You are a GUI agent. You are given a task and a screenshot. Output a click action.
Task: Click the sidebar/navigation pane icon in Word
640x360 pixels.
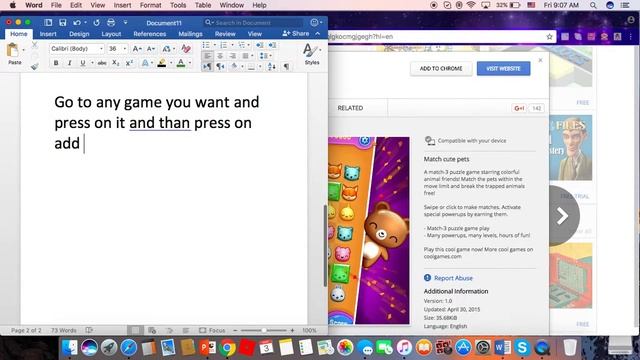(x=48, y=22)
